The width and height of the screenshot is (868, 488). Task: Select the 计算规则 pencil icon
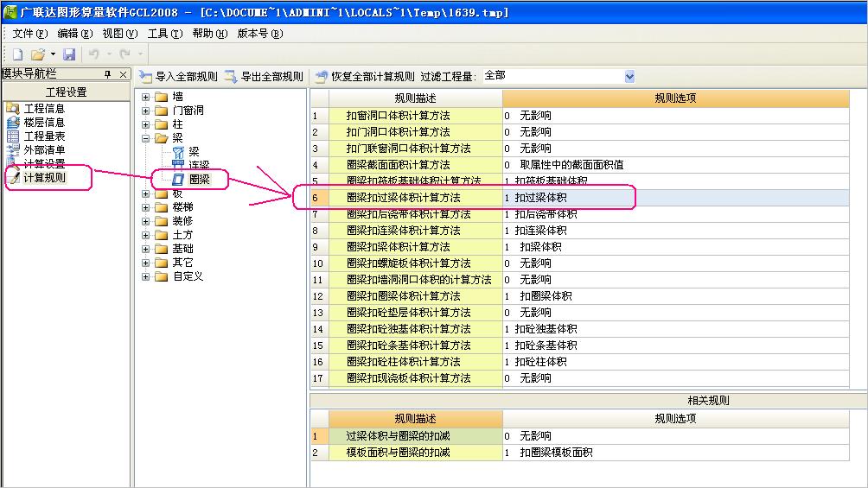tap(14, 178)
